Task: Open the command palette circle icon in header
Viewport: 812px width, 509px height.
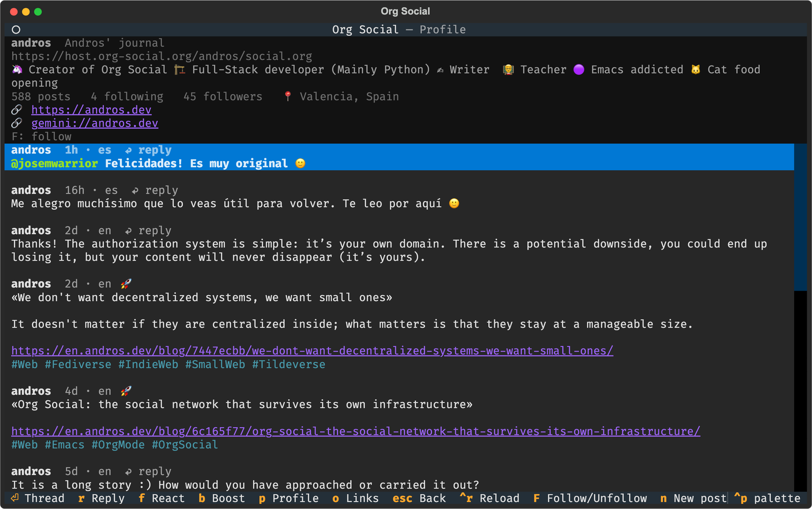Action: click(x=16, y=29)
